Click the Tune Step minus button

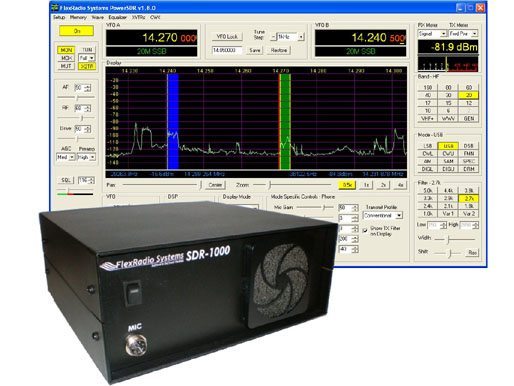pos(273,37)
